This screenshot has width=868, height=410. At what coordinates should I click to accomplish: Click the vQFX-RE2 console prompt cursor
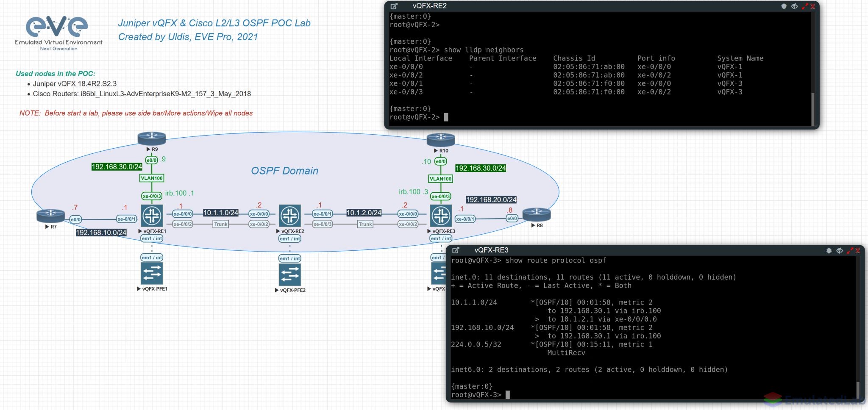(446, 117)
